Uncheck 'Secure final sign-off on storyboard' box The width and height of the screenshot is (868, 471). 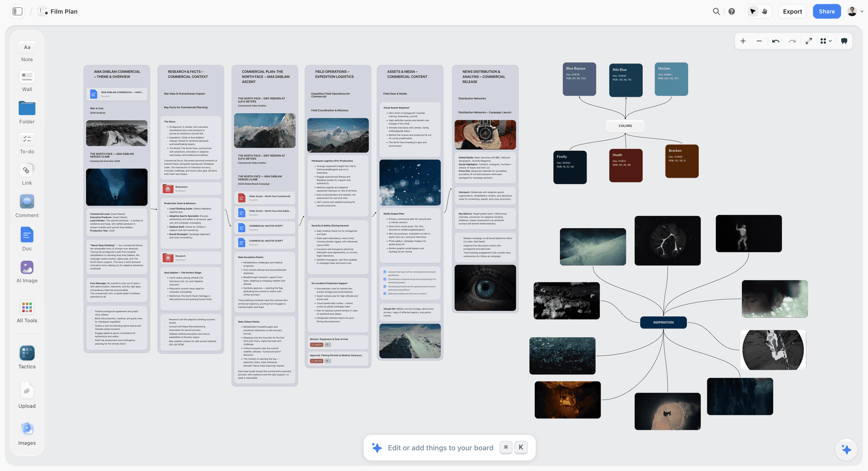pyautogui.click(x=385, y=272)
